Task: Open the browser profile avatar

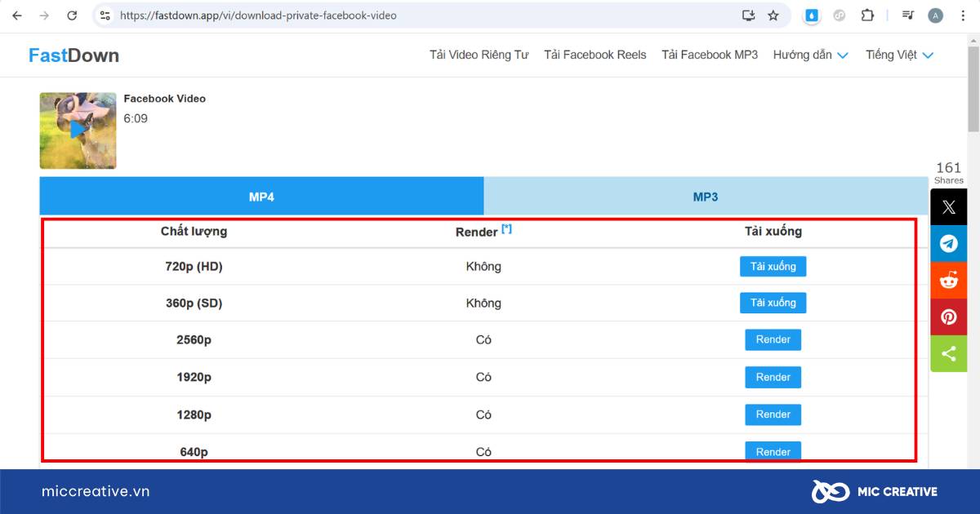Action: (936, 16)
